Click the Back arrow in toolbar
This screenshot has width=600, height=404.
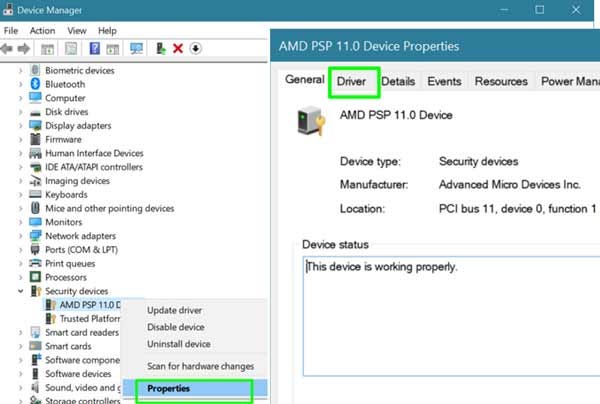(x=7, y=49)
